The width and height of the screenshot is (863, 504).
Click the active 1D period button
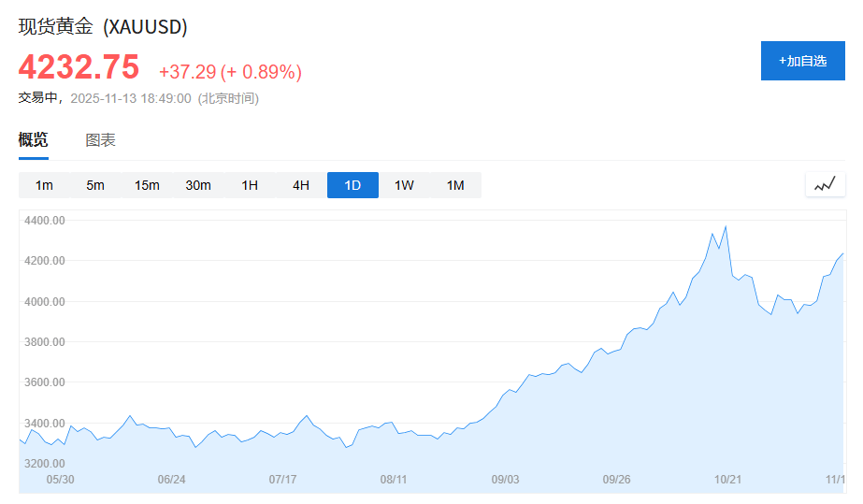click(x=352, y=185)
